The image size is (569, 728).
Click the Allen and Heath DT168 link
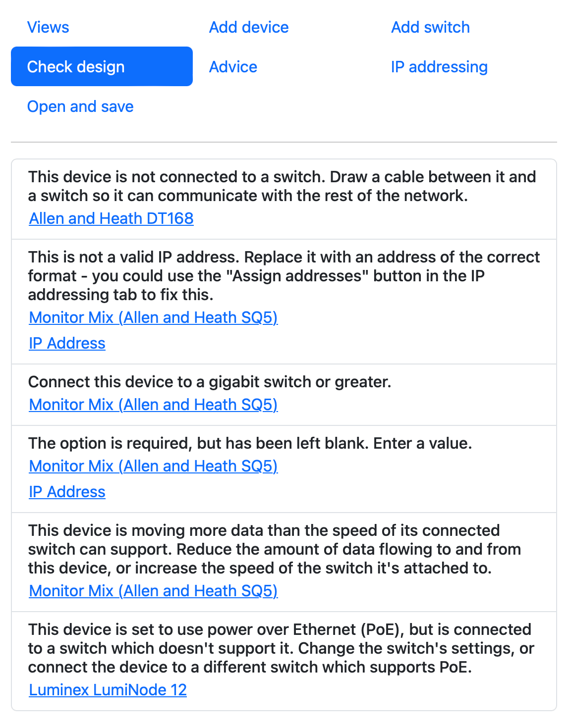111,218
